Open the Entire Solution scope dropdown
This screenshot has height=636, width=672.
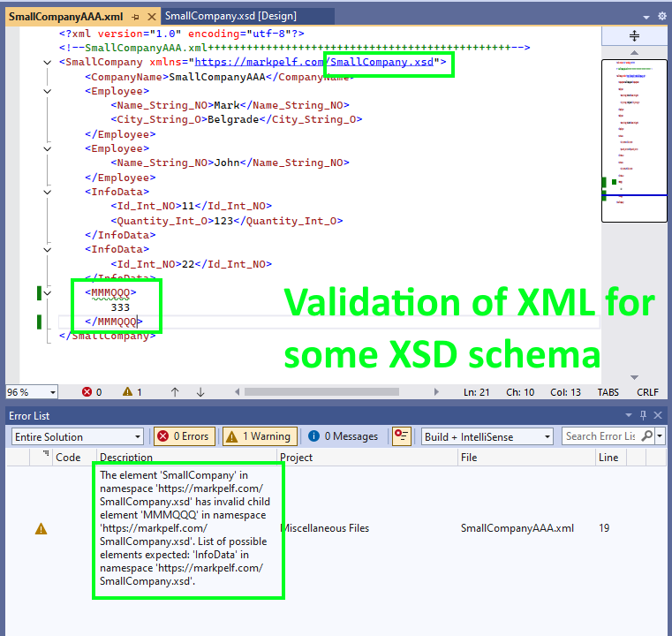pyautogui.click(x=76, y=436)
